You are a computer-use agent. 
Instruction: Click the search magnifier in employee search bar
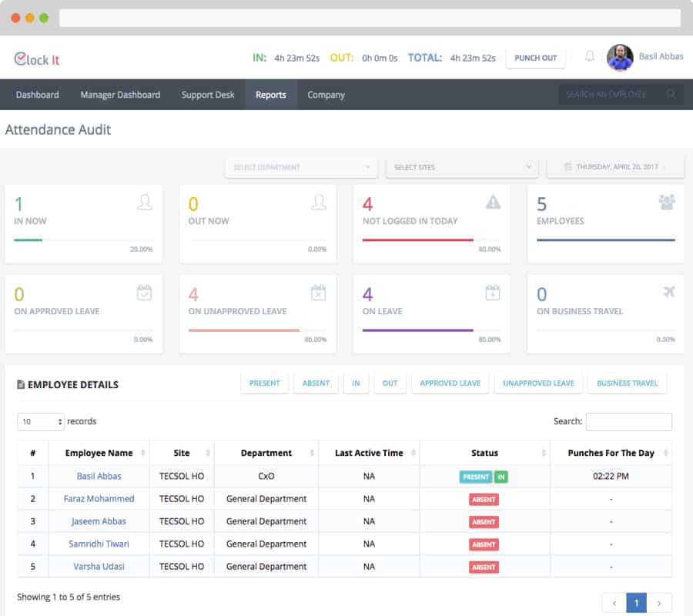(x=671, y=94)
